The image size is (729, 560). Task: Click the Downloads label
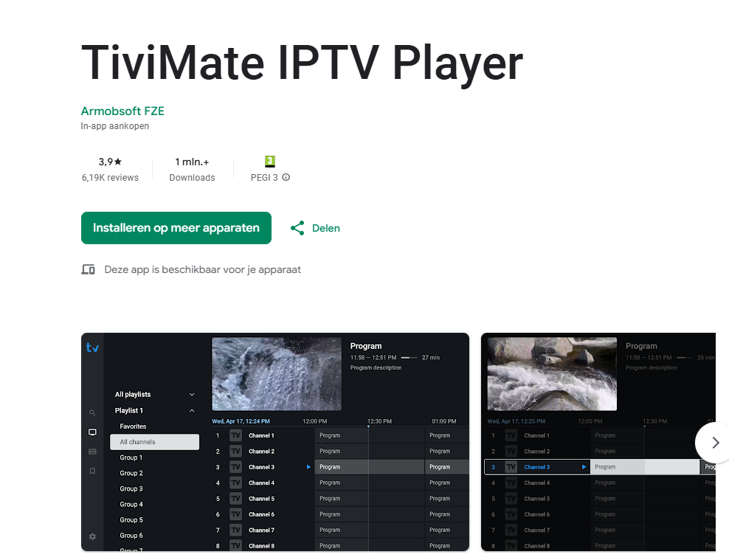click(192, 178)
